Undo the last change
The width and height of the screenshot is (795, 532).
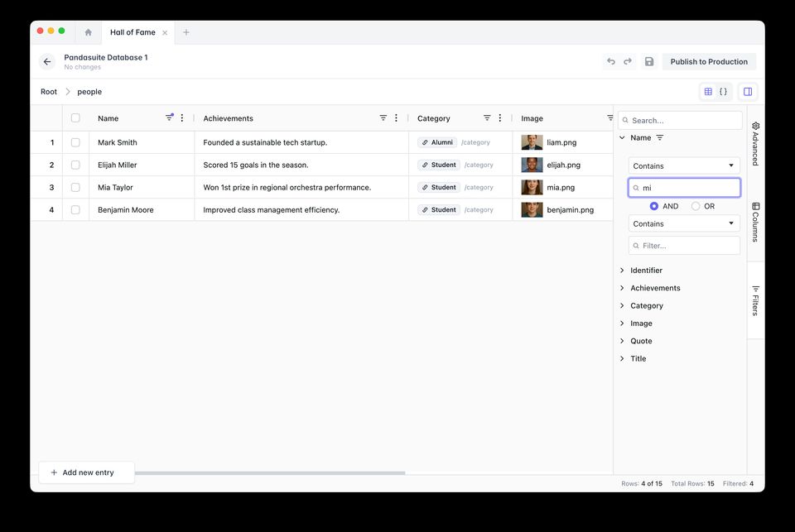pyautogui.click(x=611, y=61)
